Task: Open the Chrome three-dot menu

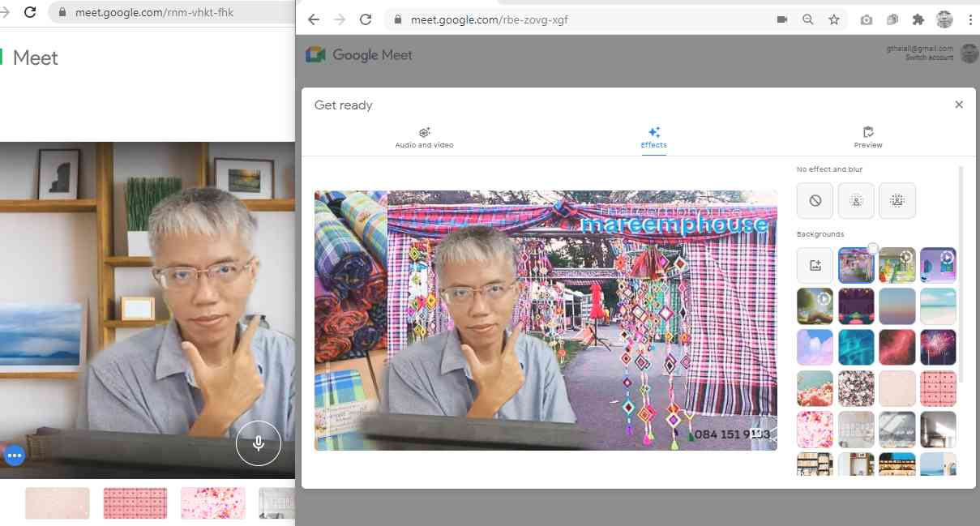Action: point(970,19)
